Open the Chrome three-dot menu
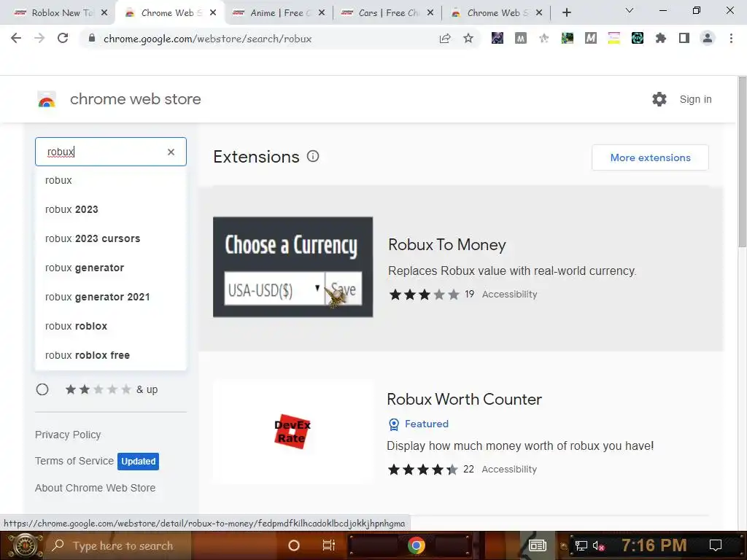Image resolution: width=747 pixels, height=560 pixels. coord(731,38)
